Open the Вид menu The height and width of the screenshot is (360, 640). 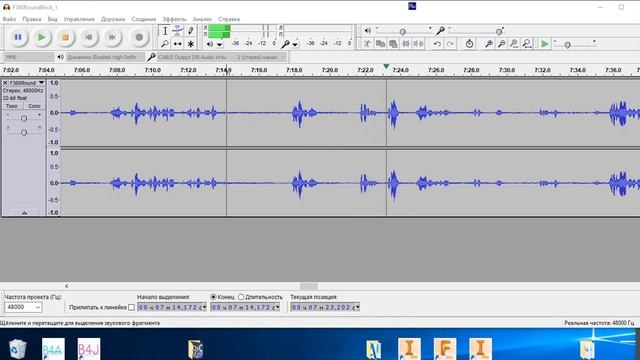click(x=52, y=19)
